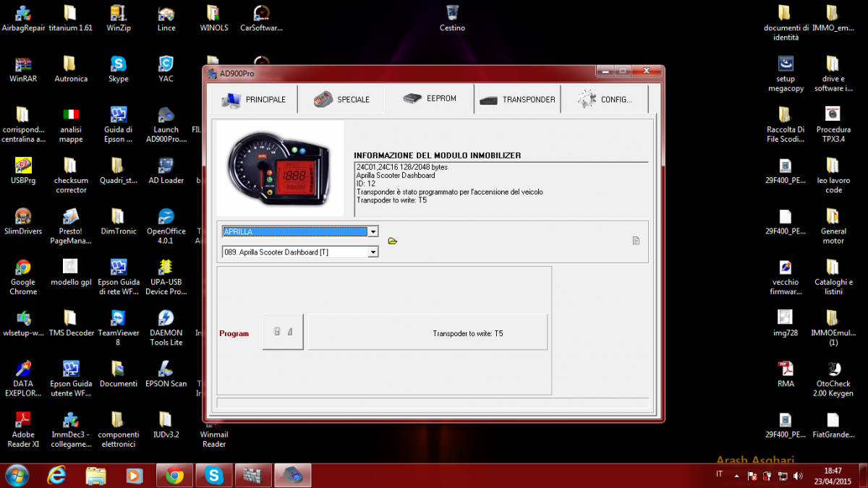The height and width of the screenshot is (488, 868).
Task: Click '24C01,24C16 128/2048 bytes' info line
Action: [x=402, y=167]
